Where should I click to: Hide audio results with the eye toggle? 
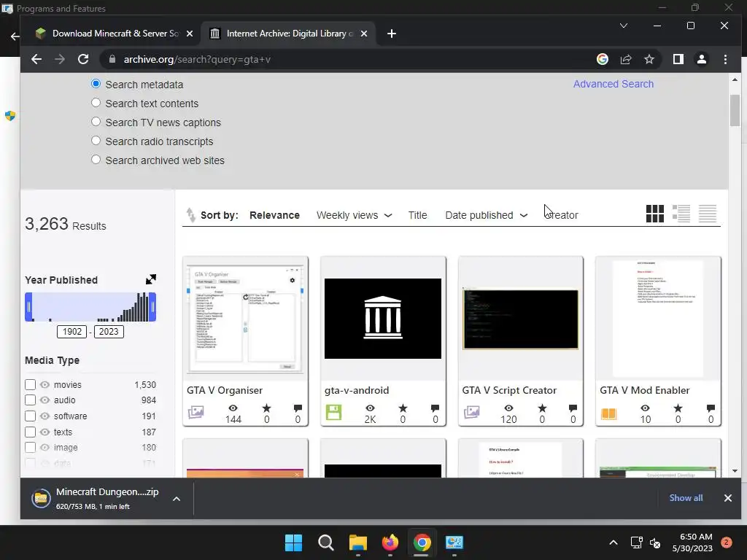[x=44, y=400]
